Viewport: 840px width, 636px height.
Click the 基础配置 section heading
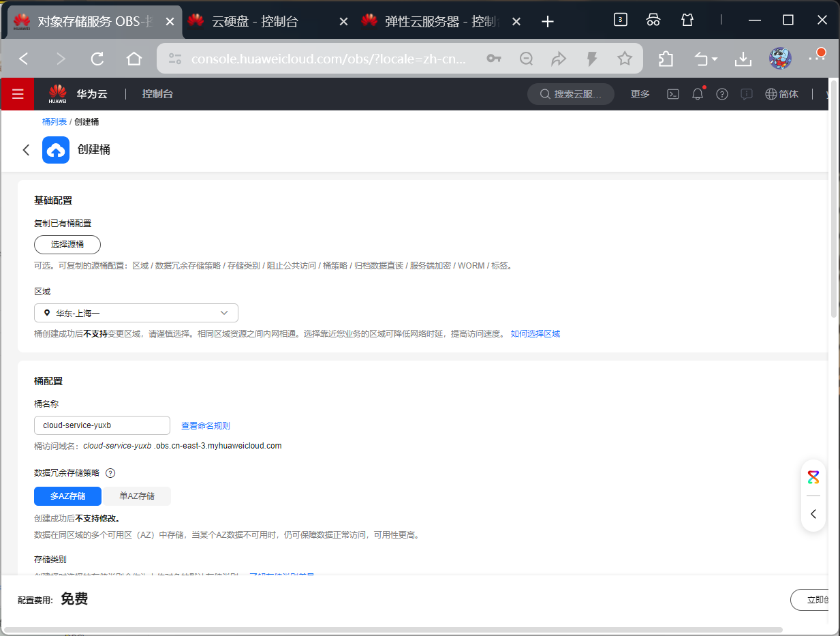pos(53,200)
